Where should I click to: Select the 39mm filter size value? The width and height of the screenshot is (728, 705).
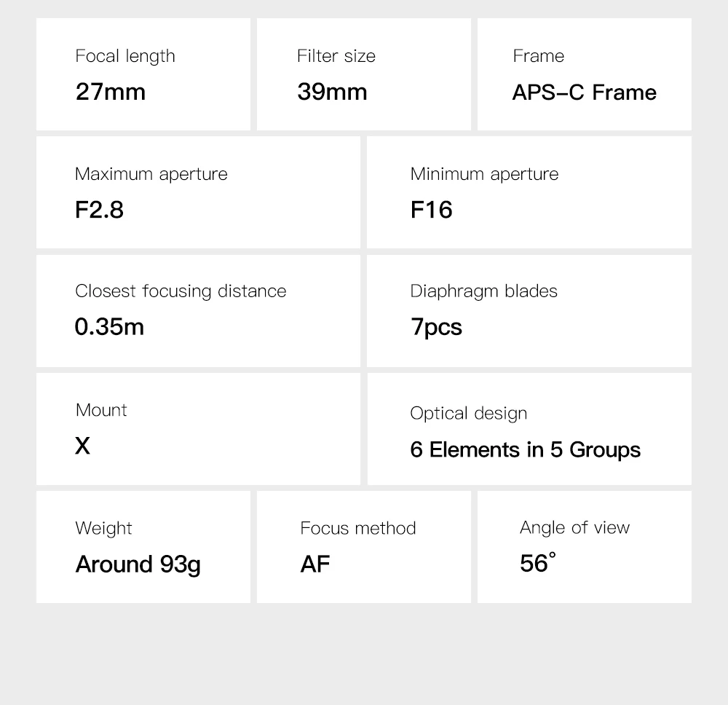pyautogui.click(x=332, y=92)
